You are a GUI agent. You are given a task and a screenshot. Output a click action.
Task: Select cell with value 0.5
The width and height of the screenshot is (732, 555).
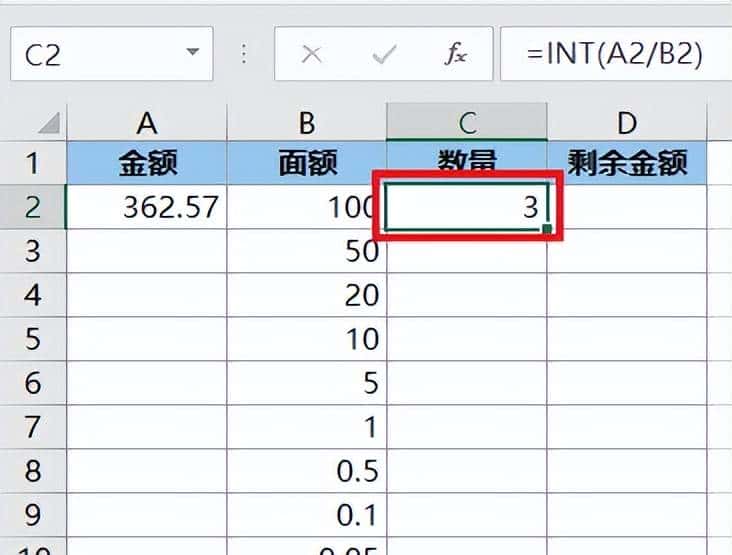(x=307, y=471)
